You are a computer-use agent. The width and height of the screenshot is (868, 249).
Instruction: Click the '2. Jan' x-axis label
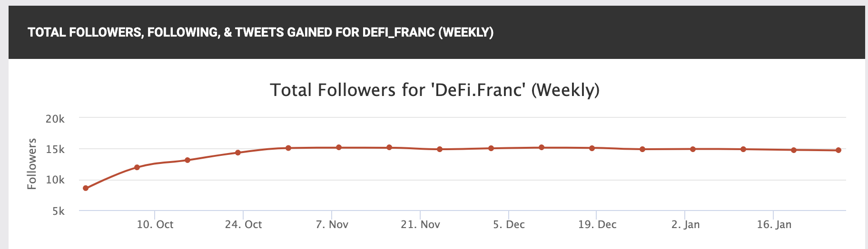[685, 225]
